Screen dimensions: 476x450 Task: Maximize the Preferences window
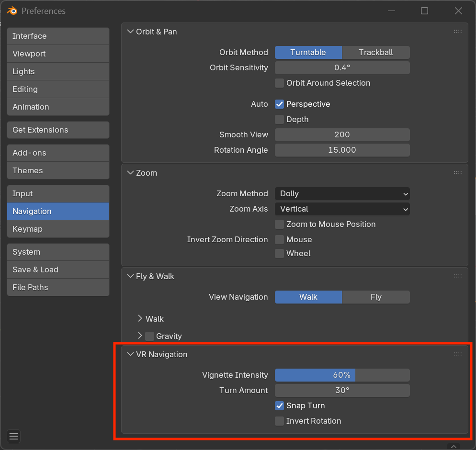(x=424, y=11)
